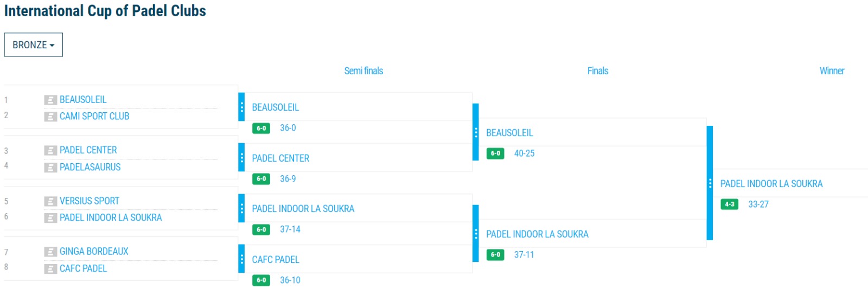Click the 6-0 badge beside 37-11
The height and width of the screenshot is (289, 868).
(495, 255)
